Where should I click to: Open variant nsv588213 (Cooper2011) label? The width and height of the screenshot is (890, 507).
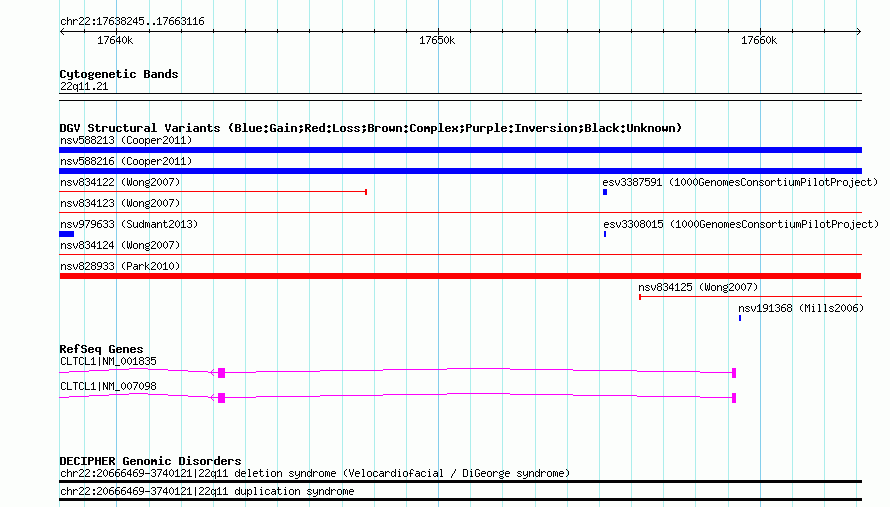pos(126,140)
